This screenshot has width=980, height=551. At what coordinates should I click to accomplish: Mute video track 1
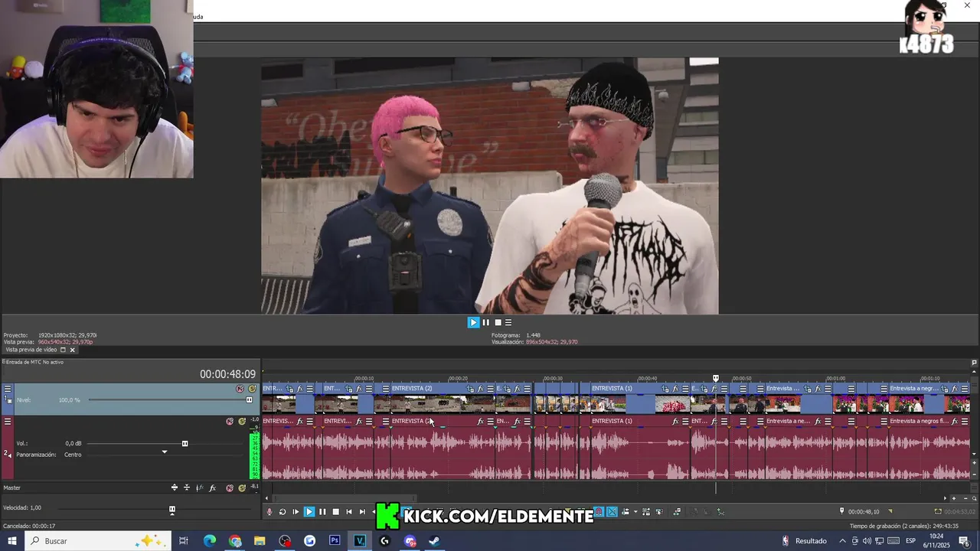tap(240, 389)
